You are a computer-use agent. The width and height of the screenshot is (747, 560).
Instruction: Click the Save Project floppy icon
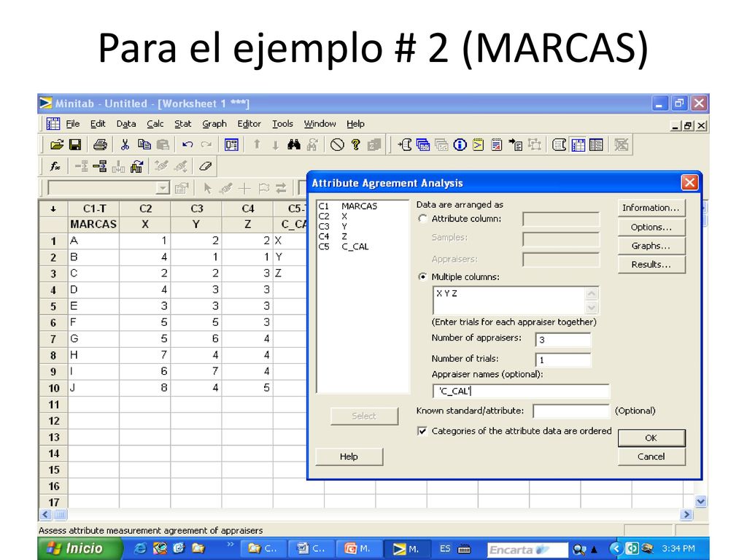point(75,144)
